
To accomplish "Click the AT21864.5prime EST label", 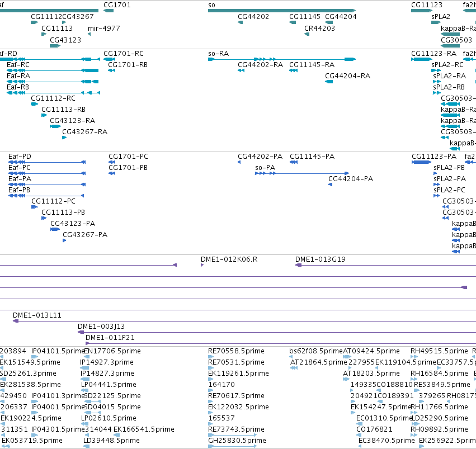I will (x=318, y=362).
